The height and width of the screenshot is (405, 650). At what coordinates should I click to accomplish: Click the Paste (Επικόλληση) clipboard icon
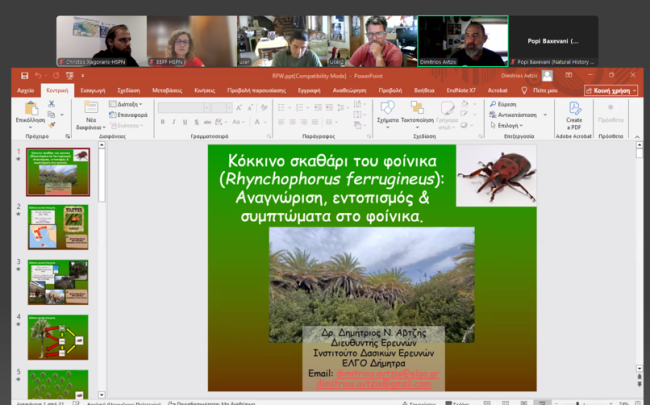[x=30, y=108]
